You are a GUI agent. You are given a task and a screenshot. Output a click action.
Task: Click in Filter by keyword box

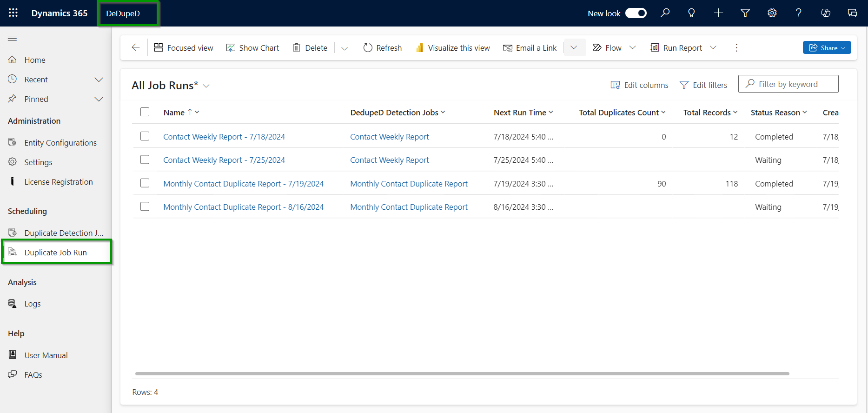(788, 84)
